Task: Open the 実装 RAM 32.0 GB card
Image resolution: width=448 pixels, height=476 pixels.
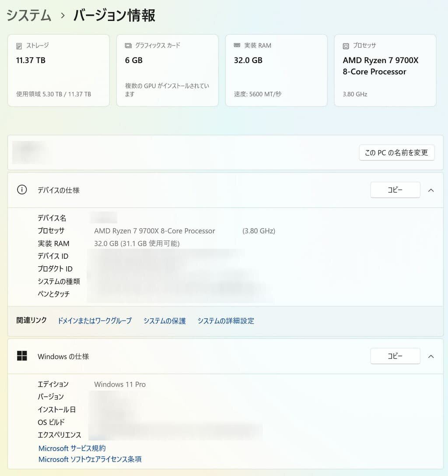Action: click(x=276, y=71)
